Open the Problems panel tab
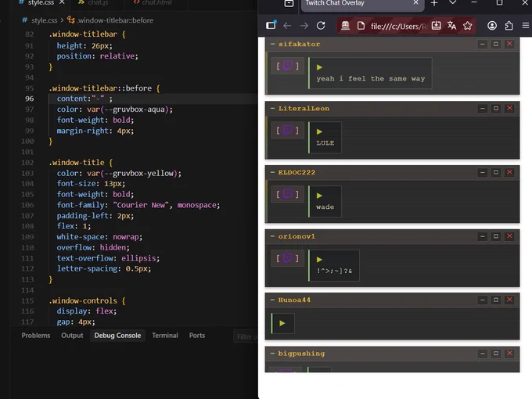The height and width of the screenshot is (399, 532). pyautogui.click(x=36, y=336)
